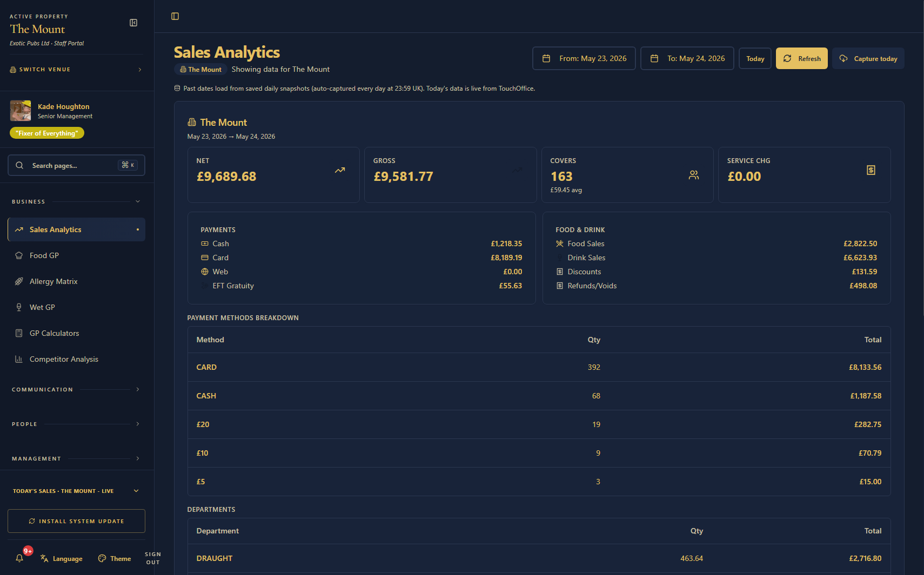924x575 pixels.
Task: Open Food GP page
Action: click(x=76, y=255)
